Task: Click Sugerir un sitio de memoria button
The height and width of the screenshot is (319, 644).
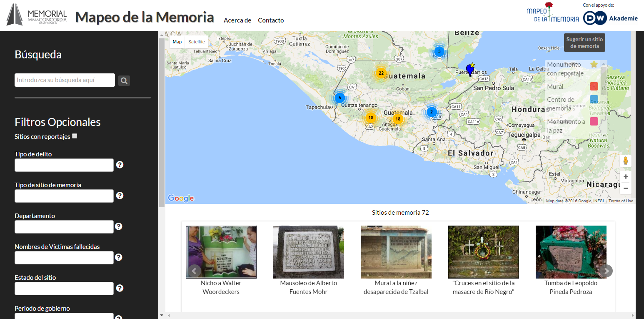Action: [x=584, y=43]
